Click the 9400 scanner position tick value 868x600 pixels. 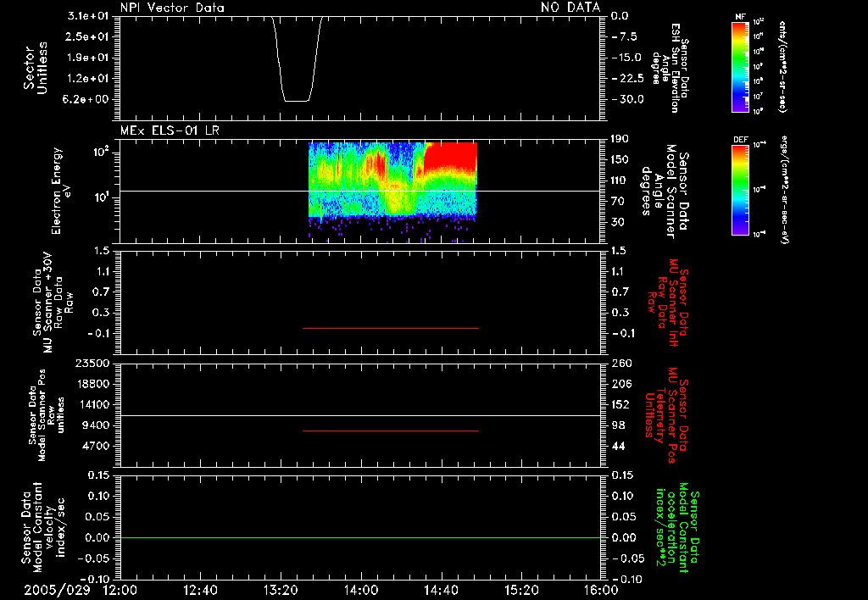tap(95, 425)
